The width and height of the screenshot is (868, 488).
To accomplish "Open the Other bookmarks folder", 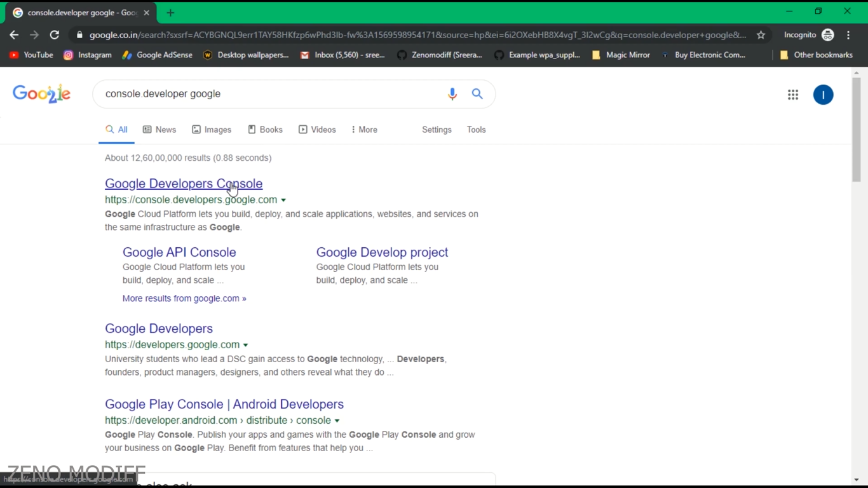I will 816,55.
